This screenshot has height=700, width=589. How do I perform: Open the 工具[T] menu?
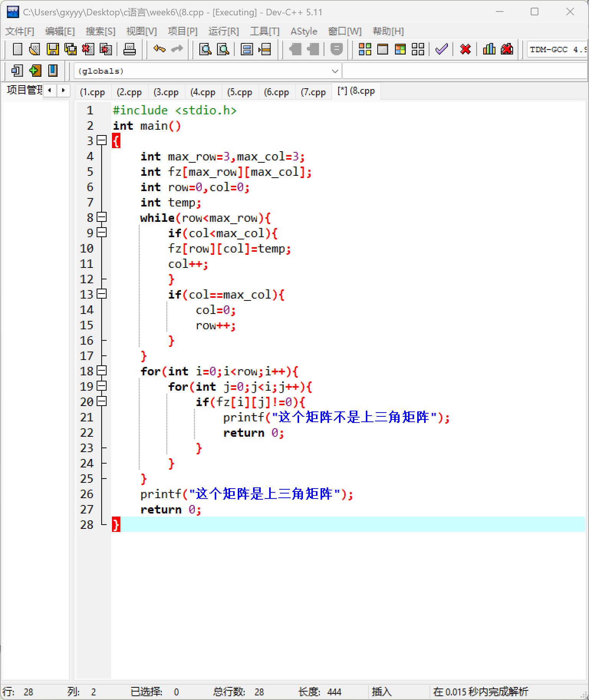pyautogui.click(x=265, y=31)
